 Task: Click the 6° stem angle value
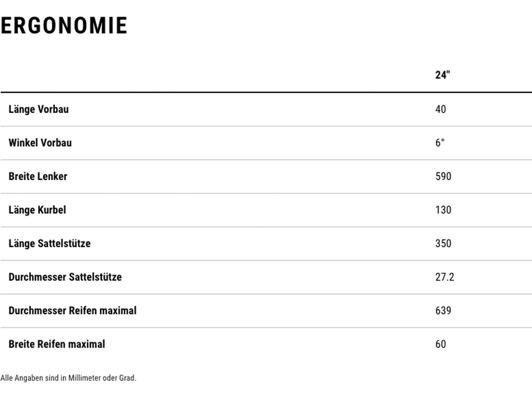[x=440, y=143]
